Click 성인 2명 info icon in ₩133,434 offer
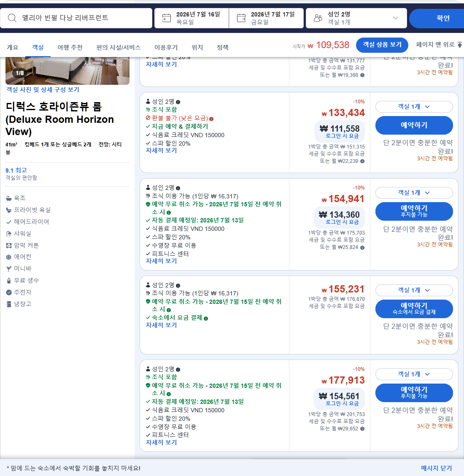Screen dimensions: 464x476 pos(178,102)
